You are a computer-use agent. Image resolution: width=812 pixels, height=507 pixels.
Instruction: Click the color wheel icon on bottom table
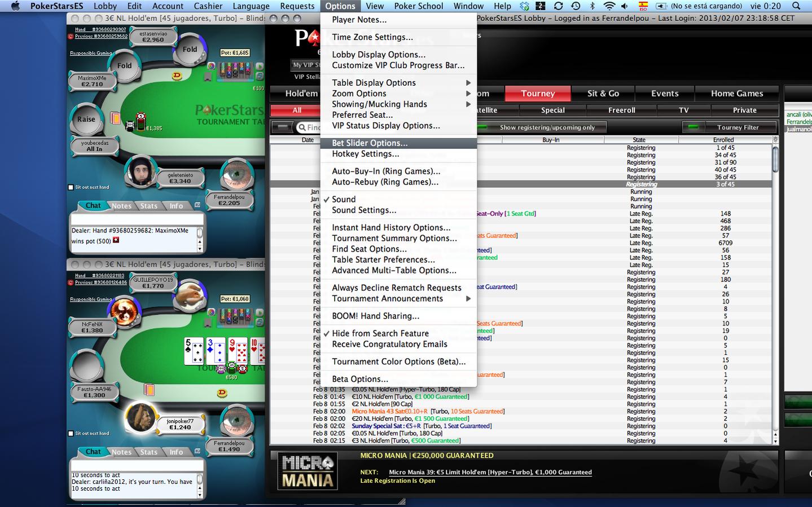point(211,312)
